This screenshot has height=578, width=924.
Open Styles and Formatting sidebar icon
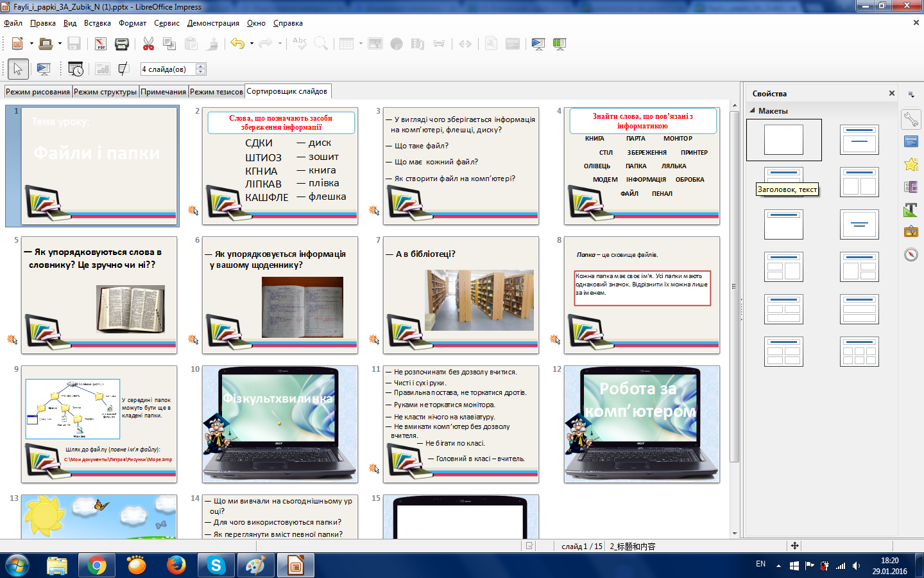911,209
